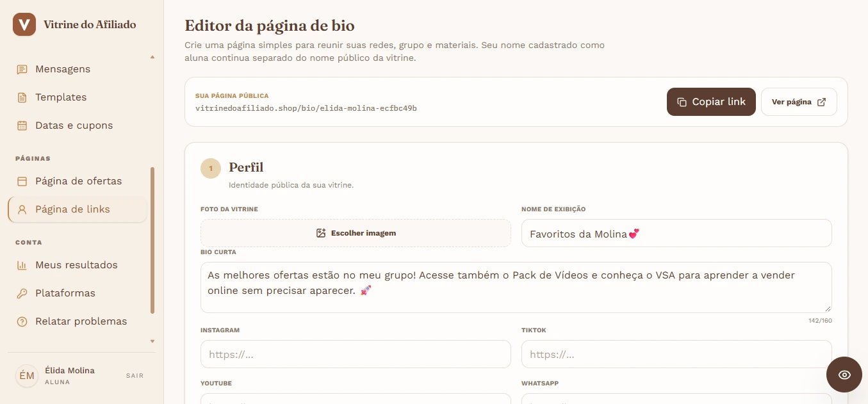Toggle the floating eye preview button
868x404 pixels.
[x=844, y=375]
